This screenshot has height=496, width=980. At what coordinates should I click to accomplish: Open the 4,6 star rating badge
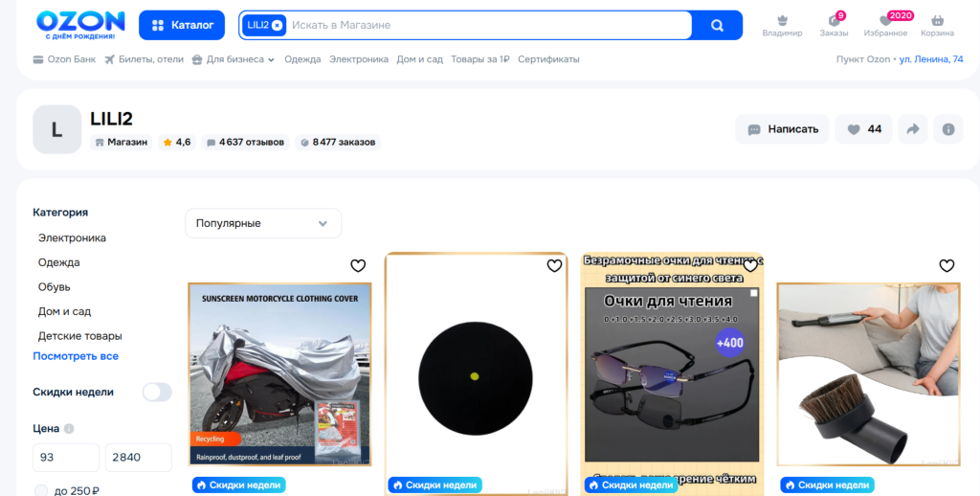[177, 142]
